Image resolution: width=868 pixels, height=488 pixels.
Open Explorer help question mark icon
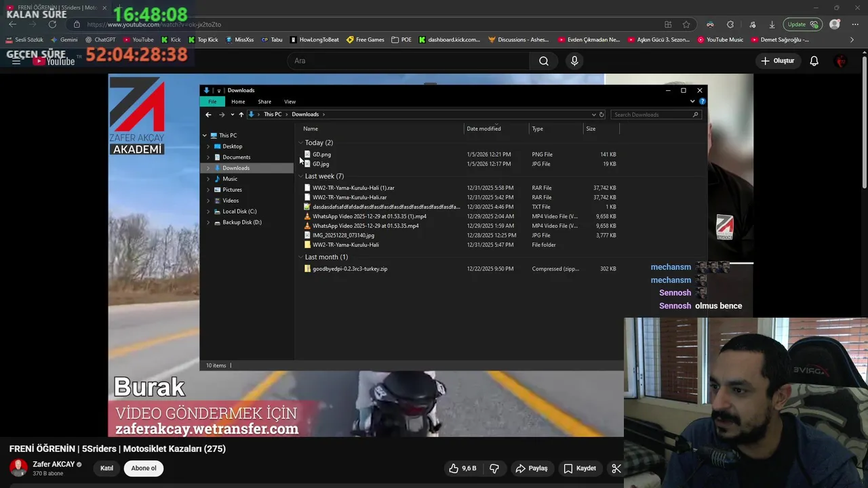[x=702, y=102]
